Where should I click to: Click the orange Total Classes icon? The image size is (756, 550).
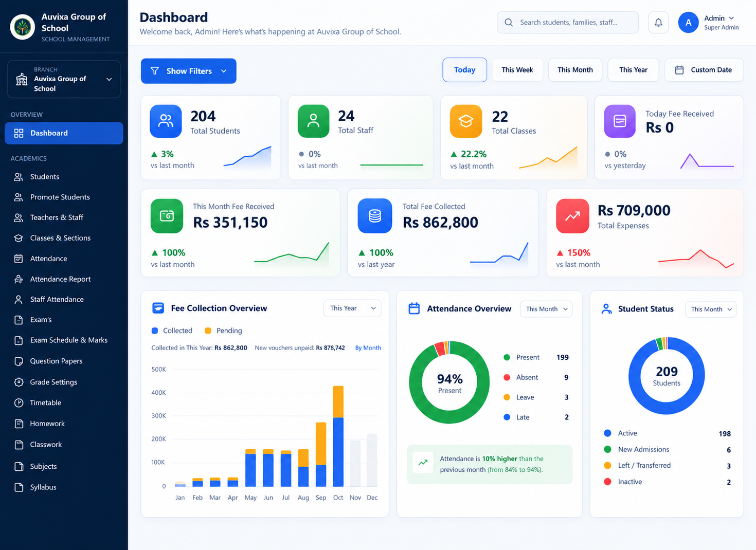pyautogui.click(x=466, y=121)
